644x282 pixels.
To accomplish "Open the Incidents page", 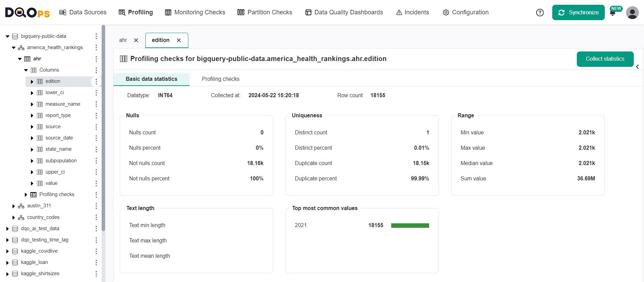I will pyautogui.click(x=413, y=12).
